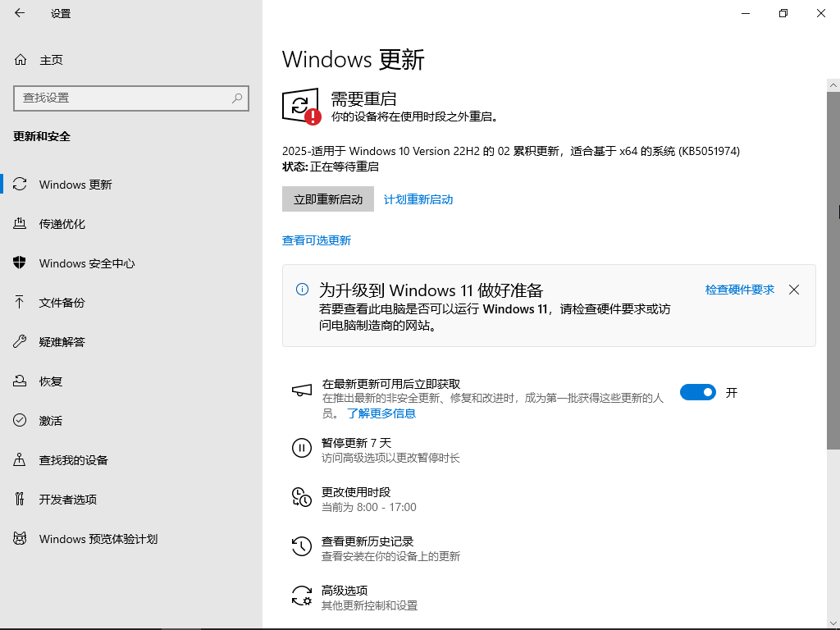
Task: Click the 计划重新启动 link
Action: tap(418, 199)
